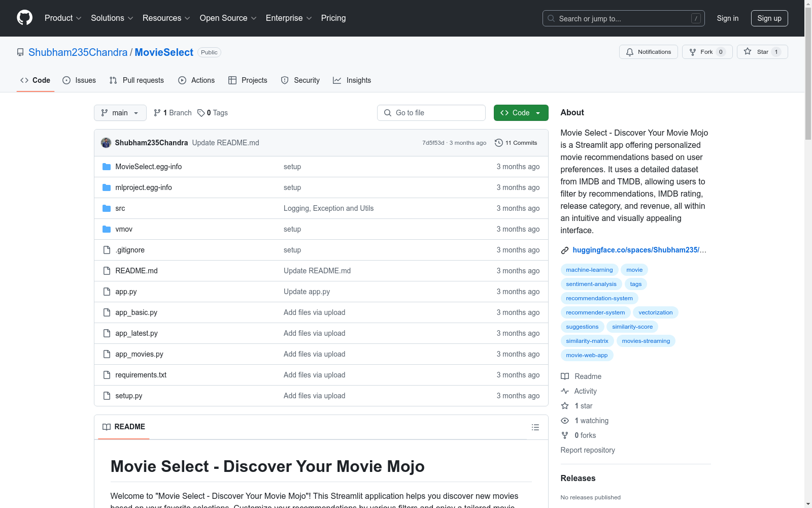This screenshot has height=508, width=812.
Task: Open the app.py file
Action: click(x=126, y=292)
